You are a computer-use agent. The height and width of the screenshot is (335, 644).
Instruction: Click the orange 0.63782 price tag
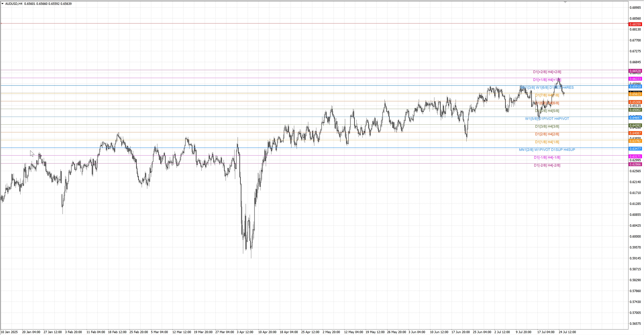[x=635, y=141]
